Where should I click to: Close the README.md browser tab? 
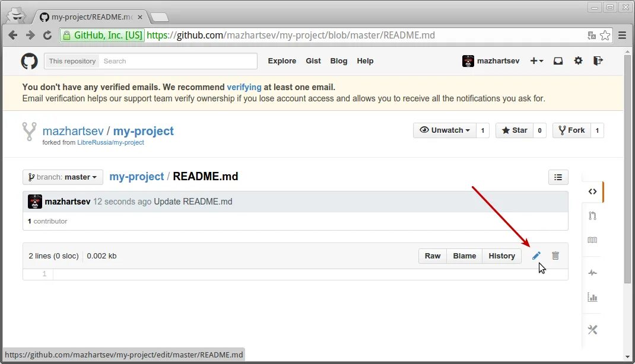click(139, 17)
